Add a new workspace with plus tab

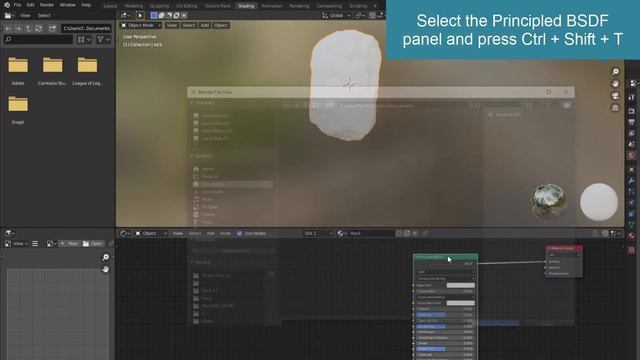pyautogui.click(x=375, y=6)
